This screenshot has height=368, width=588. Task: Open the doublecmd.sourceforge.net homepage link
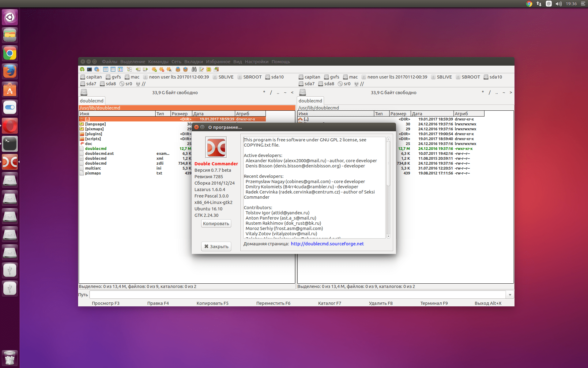pos(327,244)
